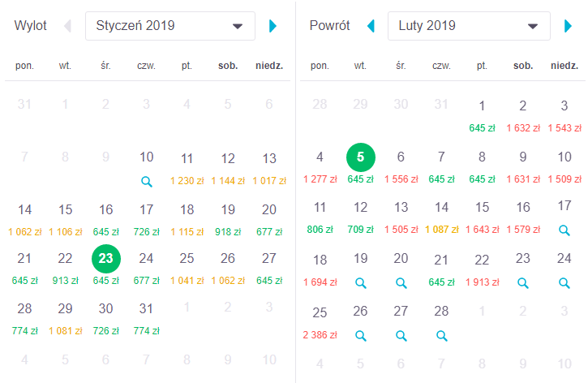The image size is (588, 383).
Task: Search prices for February 28 return
Action: click(x=442, y=336)
